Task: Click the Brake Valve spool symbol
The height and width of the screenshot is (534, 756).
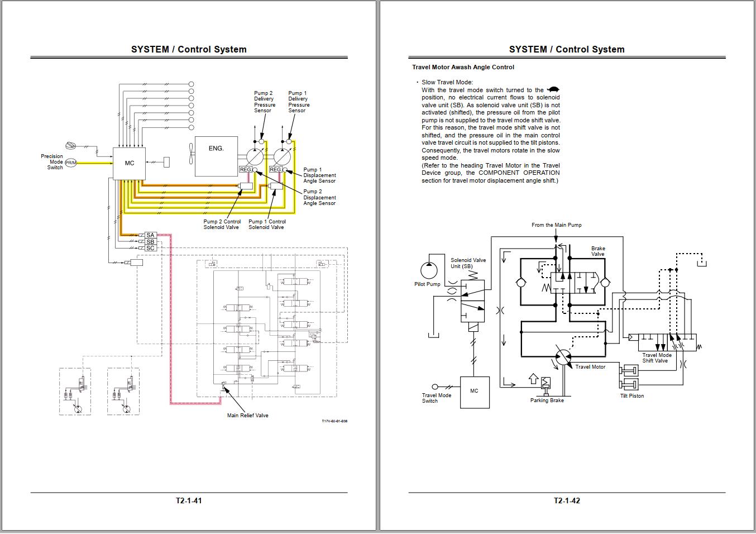Action: (x=574, y=283)
